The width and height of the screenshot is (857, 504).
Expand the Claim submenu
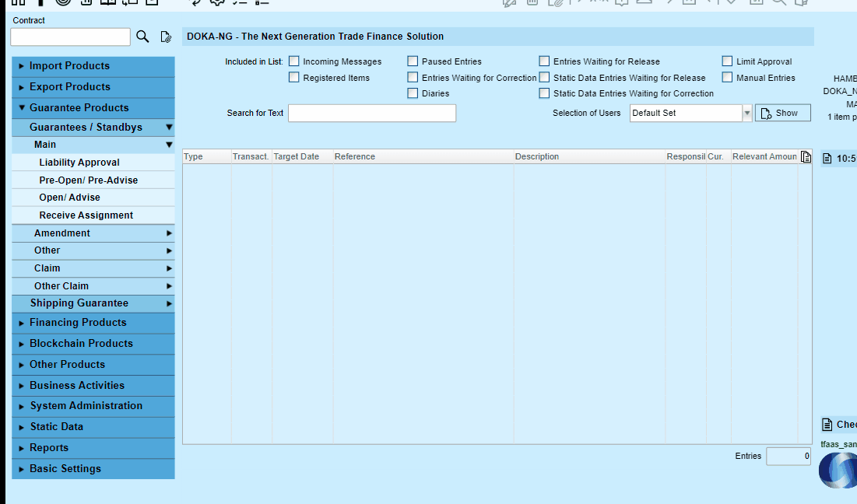click(93, 268)
